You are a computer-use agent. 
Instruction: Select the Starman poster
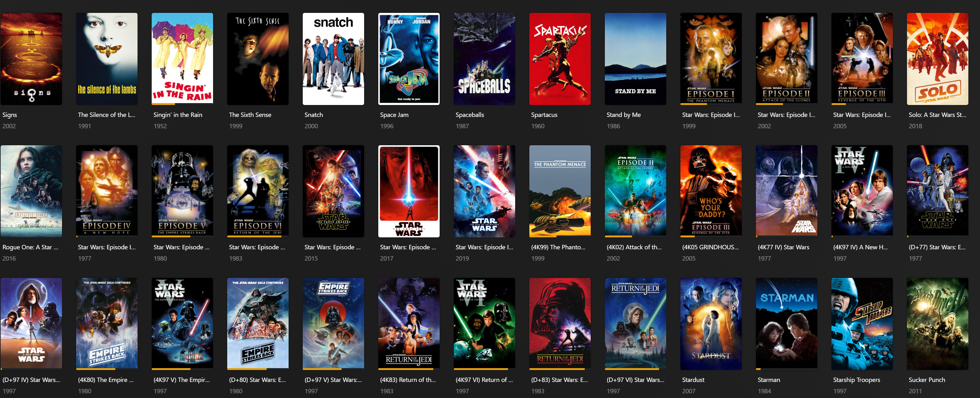[x=786, y=324]
